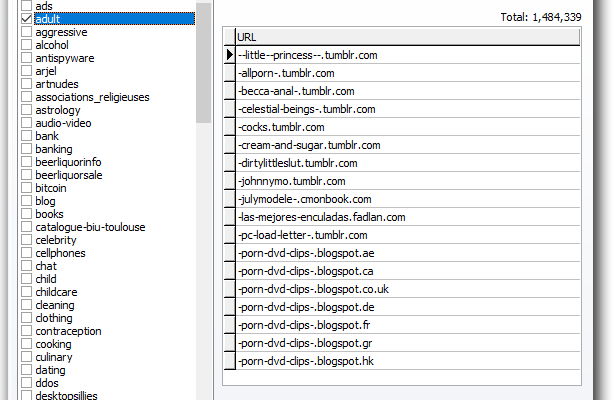The image size is (616, 400).
Task: Tick the banking checkbox
Action: (x=26, y=149)
